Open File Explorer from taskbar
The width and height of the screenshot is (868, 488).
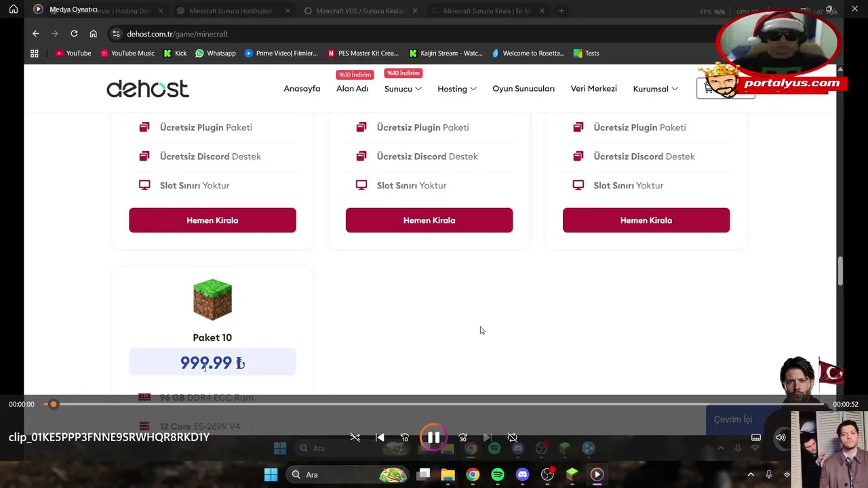(448, 474)
